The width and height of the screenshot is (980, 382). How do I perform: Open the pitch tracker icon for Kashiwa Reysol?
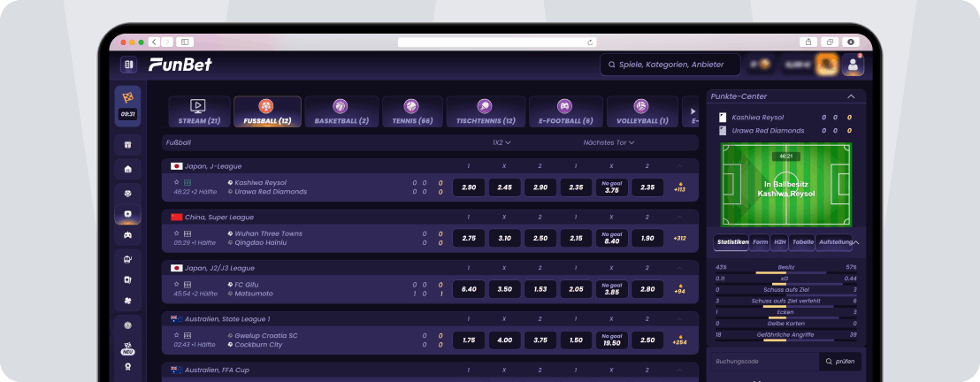pyautogui.click(x=188, y=182)
